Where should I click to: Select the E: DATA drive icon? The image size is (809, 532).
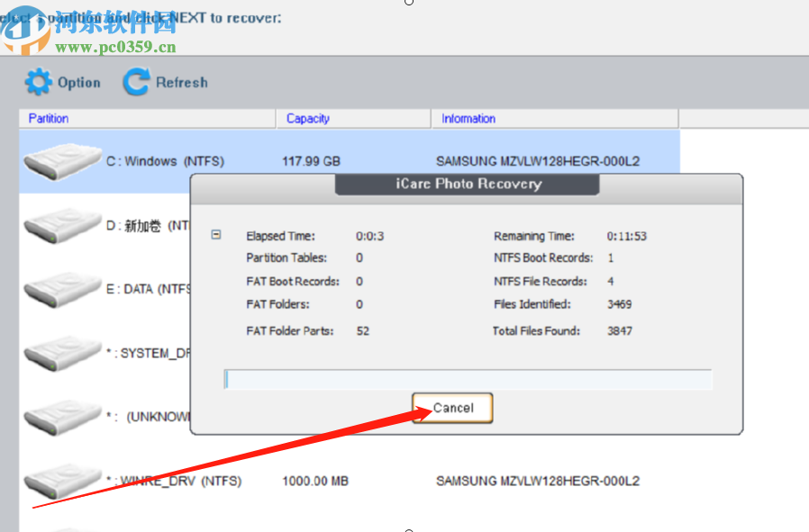[62, 289]
